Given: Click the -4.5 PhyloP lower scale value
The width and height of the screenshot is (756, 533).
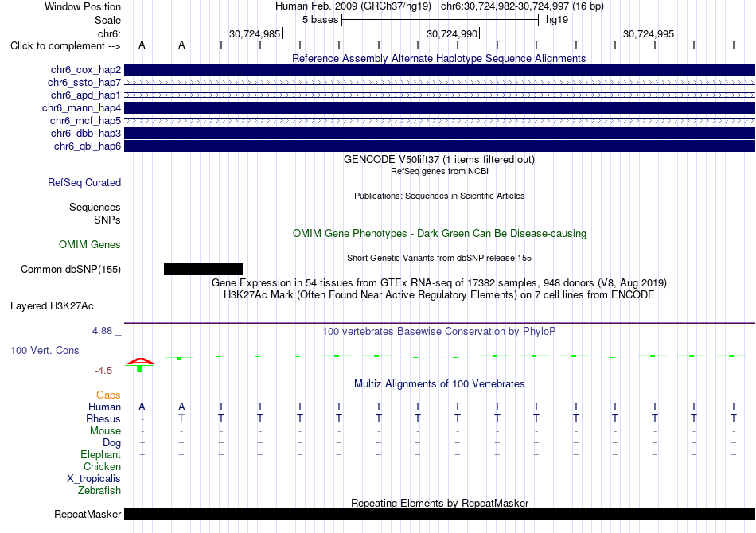Looking at the screenshot, I should click(103, 371).
